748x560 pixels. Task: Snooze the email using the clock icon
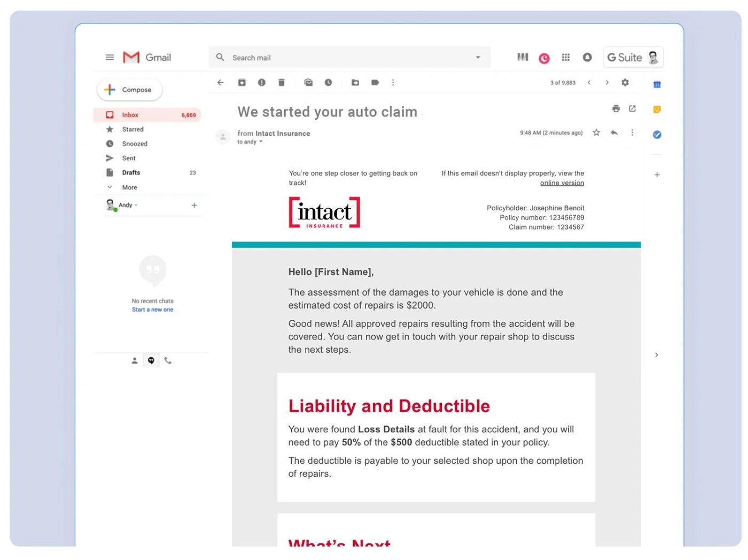point(328,82)
